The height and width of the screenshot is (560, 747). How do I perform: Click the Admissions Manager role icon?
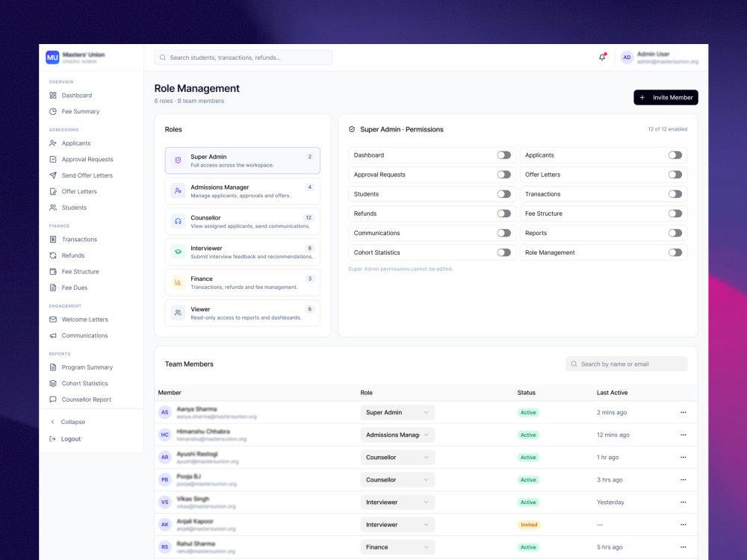tap(178, 191)
